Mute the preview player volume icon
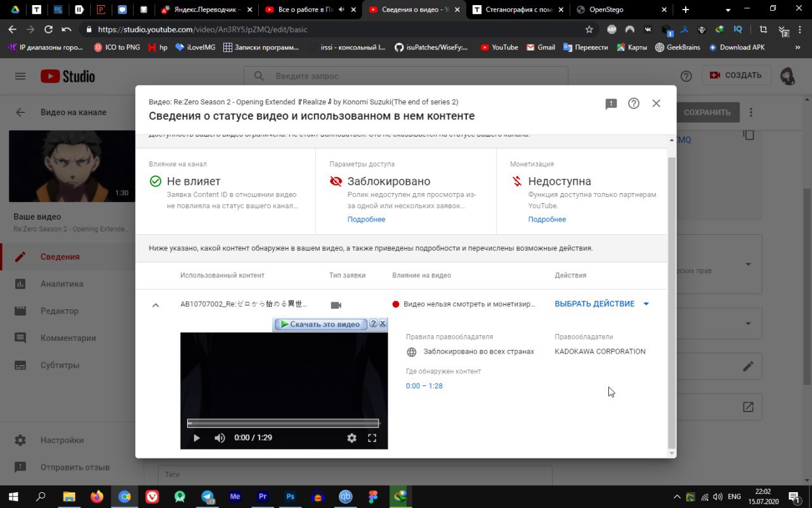The height and width of the screenshot is (508, 812). tap(219, 438)
